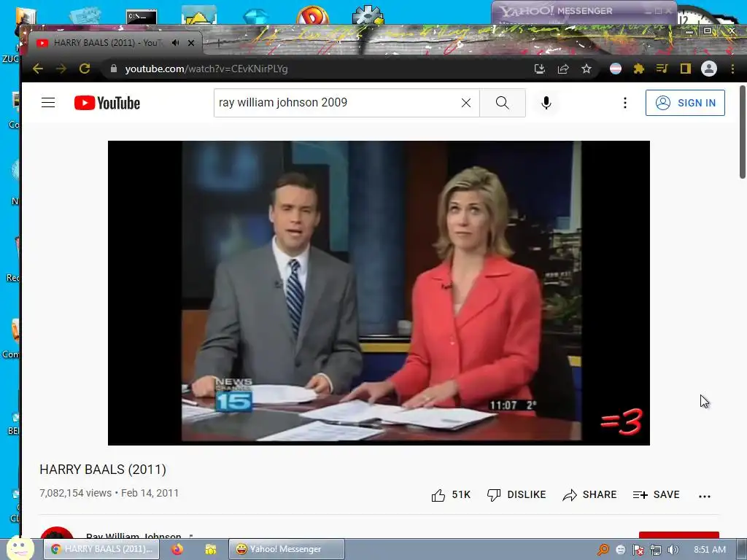Open network tray icon
Image resolution: width=747 pixels, height=560 pixels.
coord(656,550)
